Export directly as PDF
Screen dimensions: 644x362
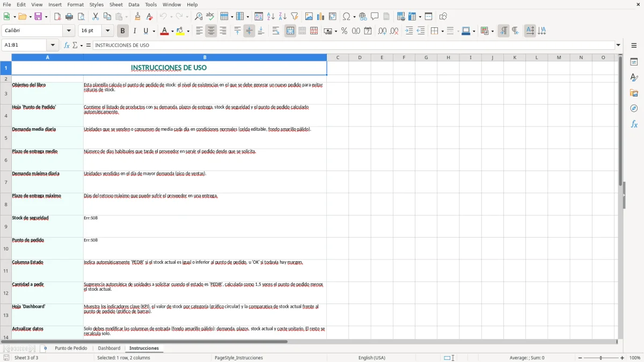57,17
